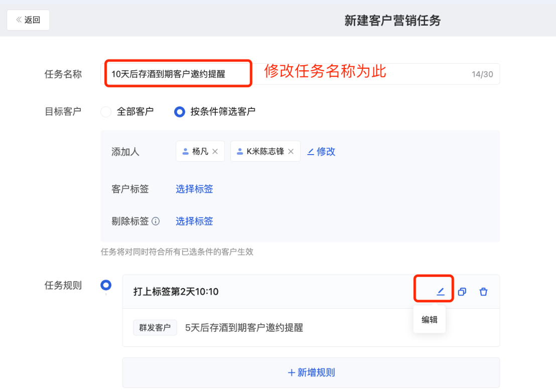This screenshot has height=392, width=556.
Task: Click the rule header 打上标签第2天10:10
Action: pyautogui.click(x=176, y=292)
